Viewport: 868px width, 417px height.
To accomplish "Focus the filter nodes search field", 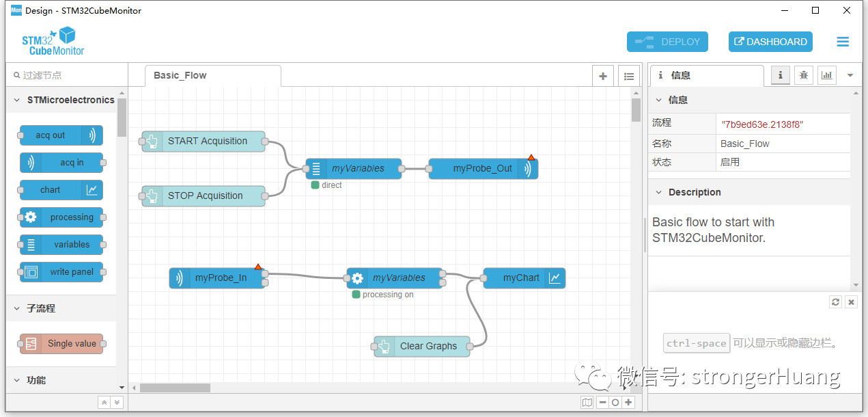I will (x=67, y=75).
